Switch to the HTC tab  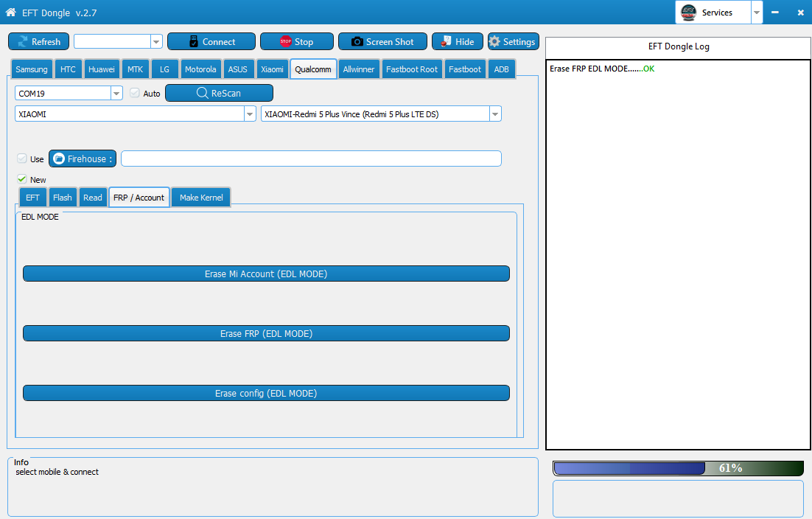[68, 69]
